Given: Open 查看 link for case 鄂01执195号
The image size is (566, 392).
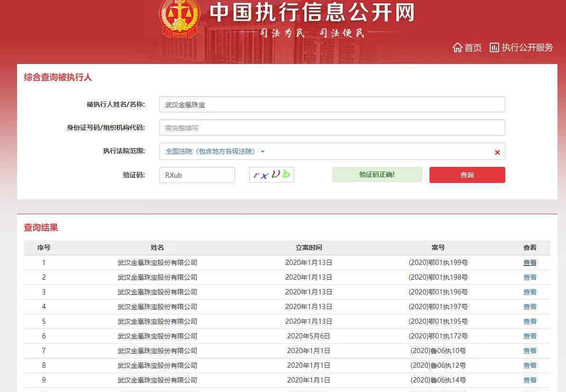Looking at the screenshot, I should pos(529,321).
